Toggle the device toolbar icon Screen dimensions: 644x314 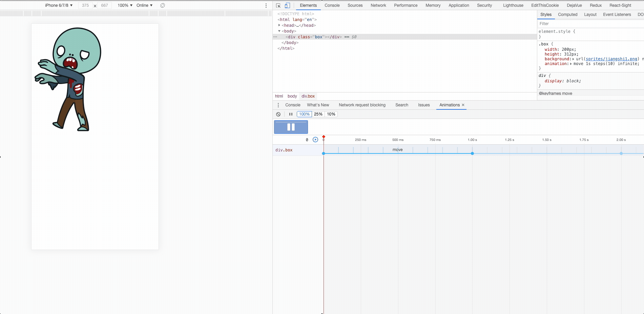(x=287, y=5)
